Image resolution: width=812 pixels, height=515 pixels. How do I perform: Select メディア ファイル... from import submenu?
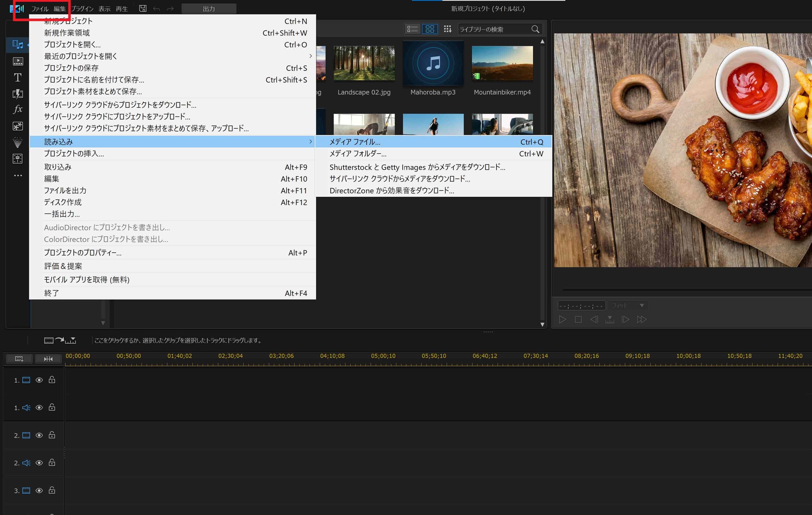355,142
